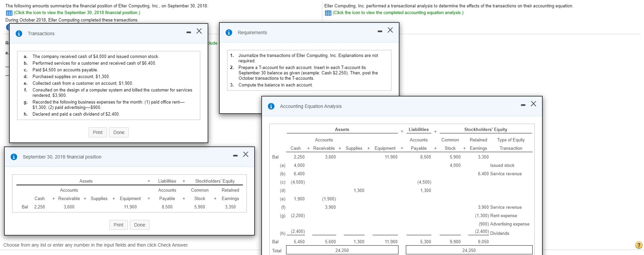Click ending Accounts Payable balance 5,300
This screenshot has width=644, height=255.
(426, 242)
